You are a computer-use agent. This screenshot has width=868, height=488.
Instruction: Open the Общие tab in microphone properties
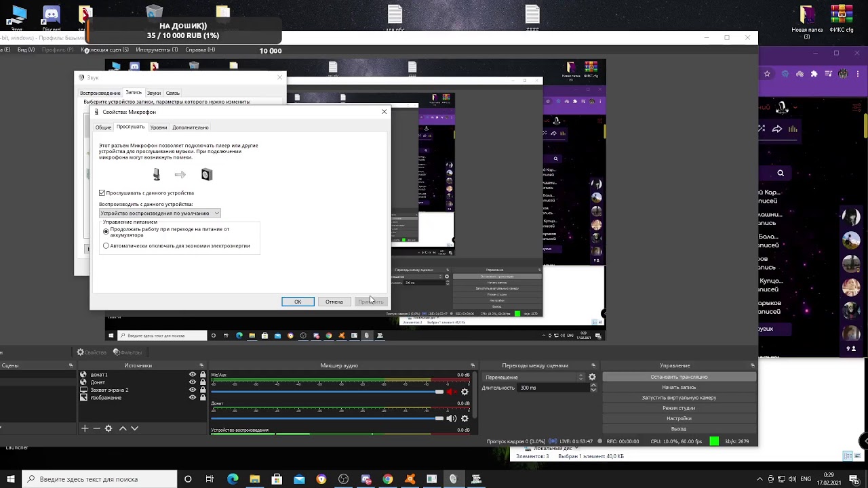103,127
